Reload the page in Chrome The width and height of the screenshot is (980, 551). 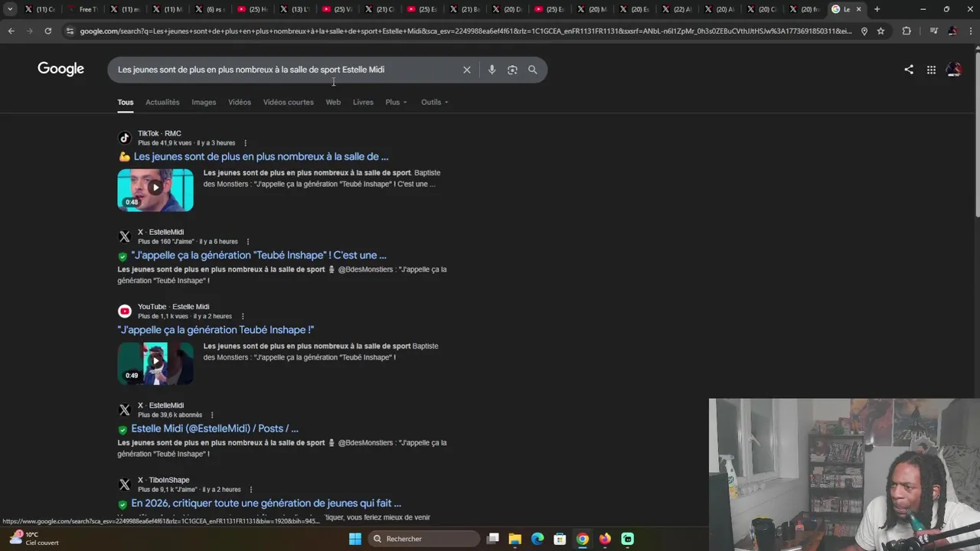47,31
